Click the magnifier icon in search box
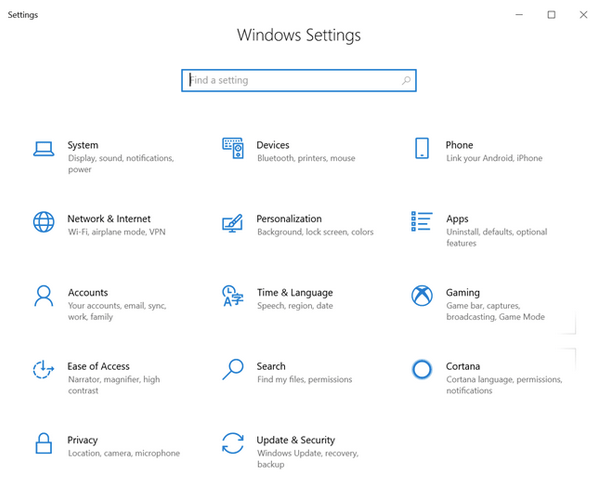602x483 pixels. (406, 80)
